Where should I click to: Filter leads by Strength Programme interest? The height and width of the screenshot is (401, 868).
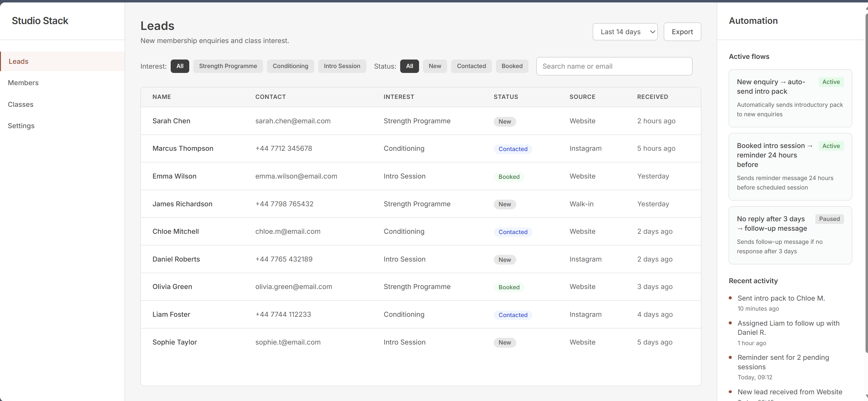click(x=228, y=66)
